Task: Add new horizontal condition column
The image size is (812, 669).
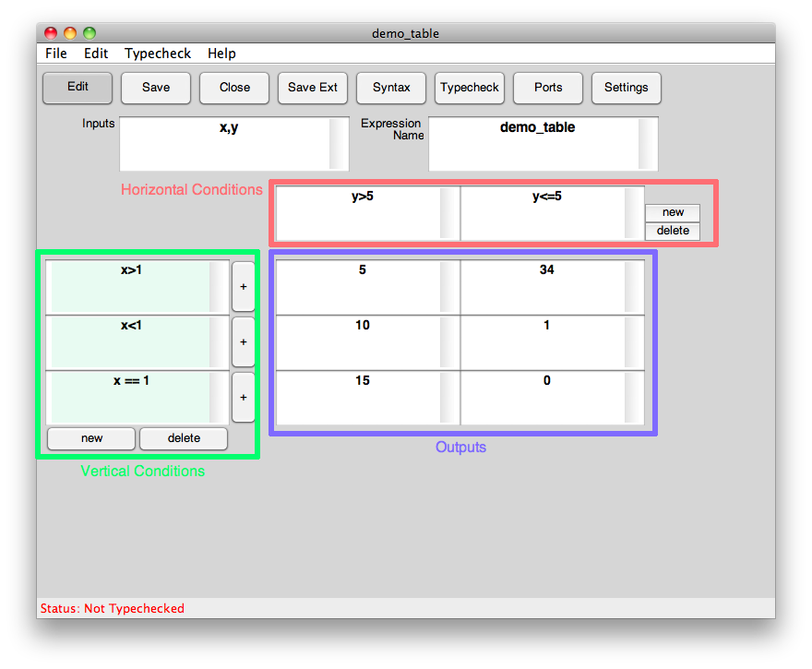Action: (x=673, y=213)
